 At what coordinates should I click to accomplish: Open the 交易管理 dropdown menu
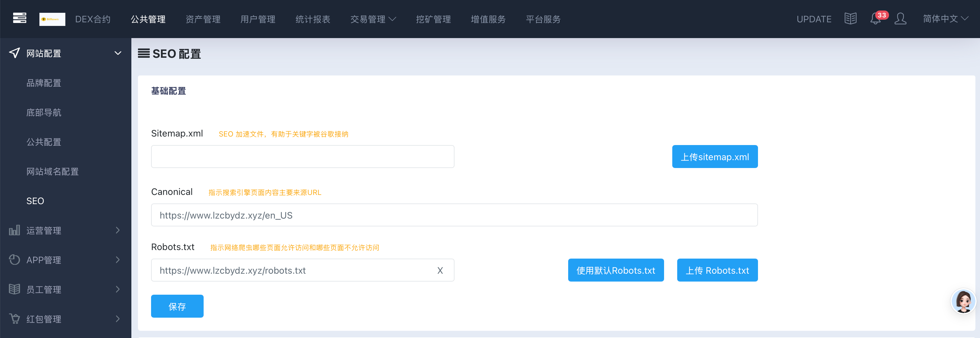[x=373, y=19]
